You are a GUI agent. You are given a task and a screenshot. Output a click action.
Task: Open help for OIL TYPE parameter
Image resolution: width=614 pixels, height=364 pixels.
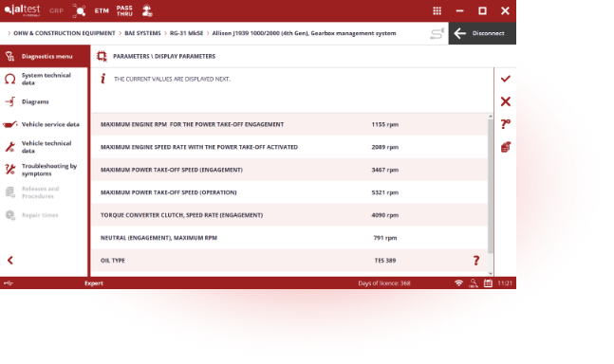(476, 261)
